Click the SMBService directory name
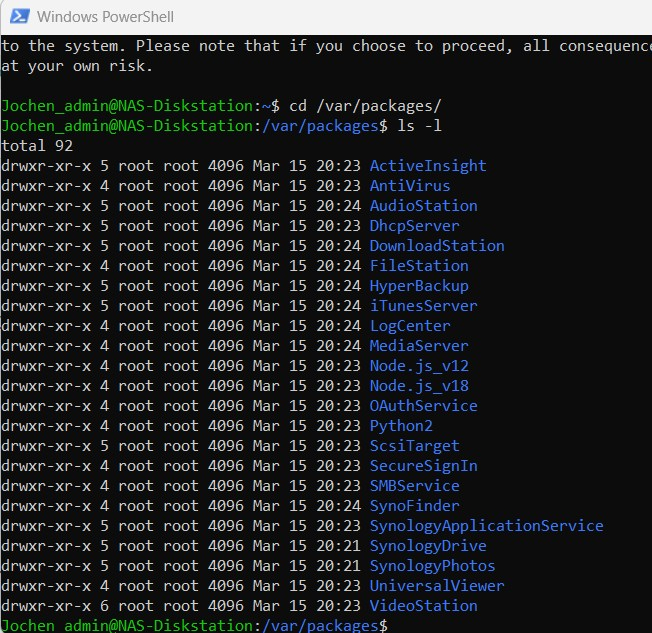The width and height of the screenshot is (652, 633). pos(415,486)
